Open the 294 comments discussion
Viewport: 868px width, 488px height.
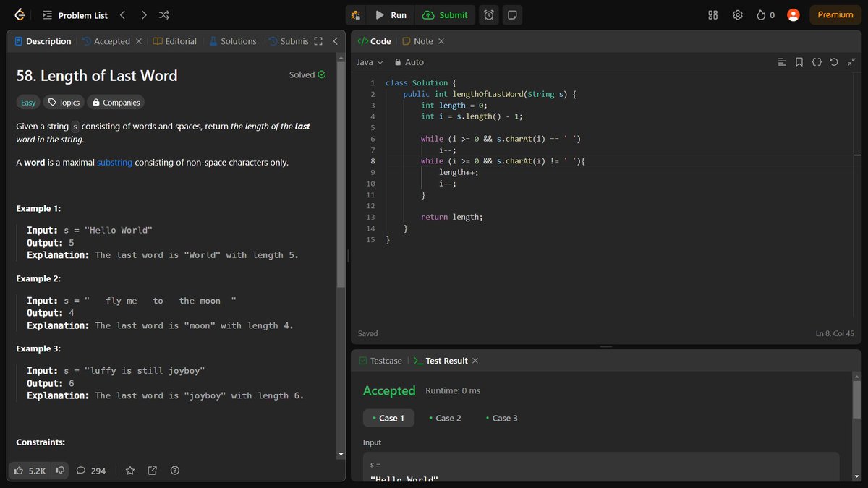point(91,471)
